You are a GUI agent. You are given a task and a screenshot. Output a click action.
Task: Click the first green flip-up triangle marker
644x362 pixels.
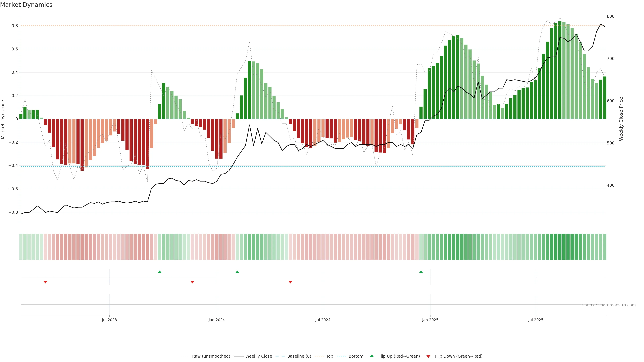point(160,272)
